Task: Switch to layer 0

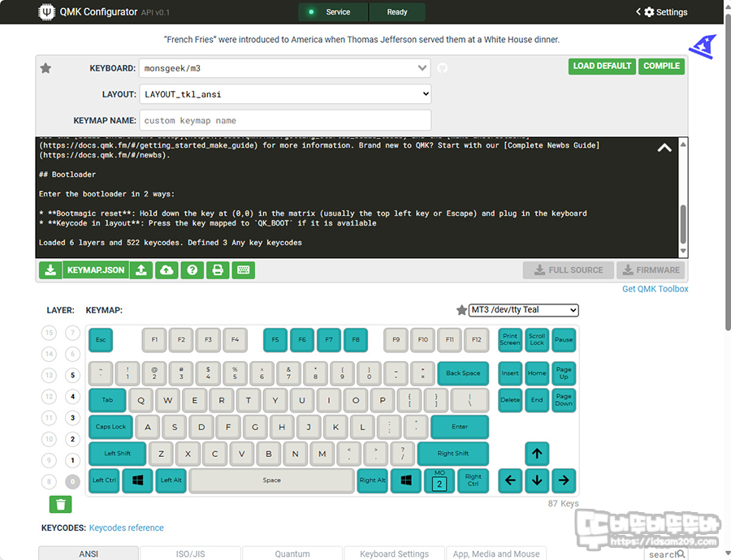Action: (72, 482)
